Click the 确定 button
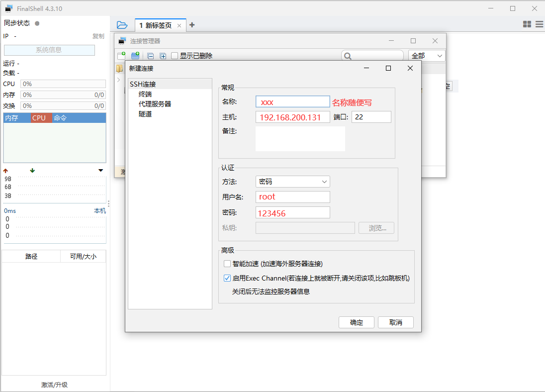Image resolution: width=545 pixels, height=392 pixels. coord(357,322)
